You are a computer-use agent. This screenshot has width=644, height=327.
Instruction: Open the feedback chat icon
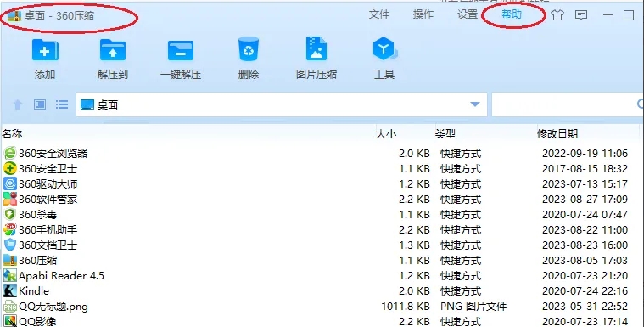pos(580,15)
